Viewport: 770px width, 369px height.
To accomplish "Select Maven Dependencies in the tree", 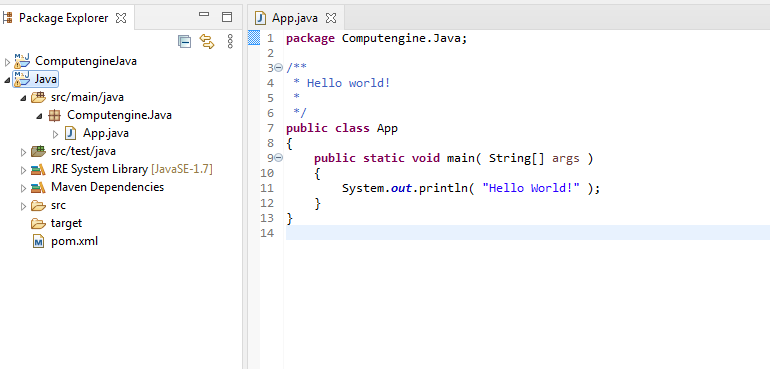I will (108, 187).
